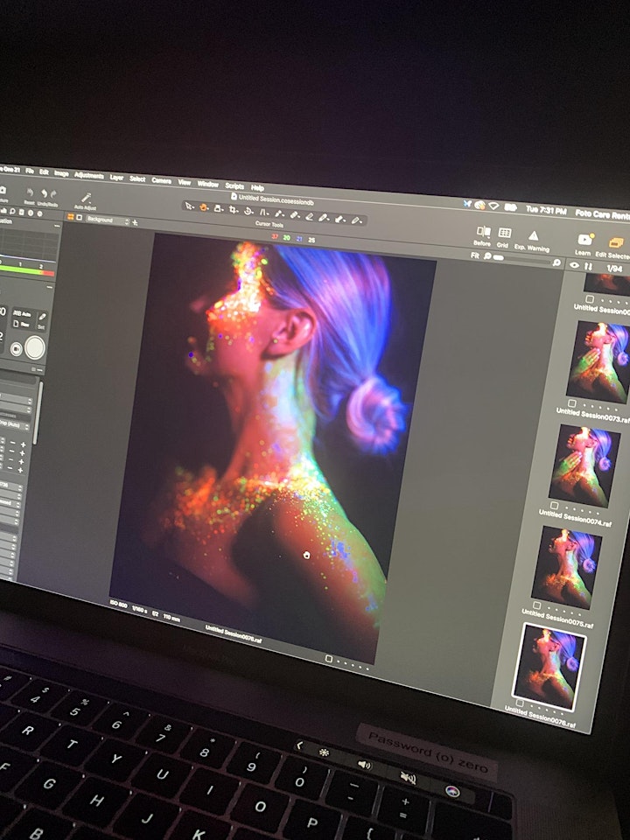Image resolution: width=630 pixels, height=840 pixels.
Task: Toggle the eye filter icon in browser
Action: (x=574, y=264)
